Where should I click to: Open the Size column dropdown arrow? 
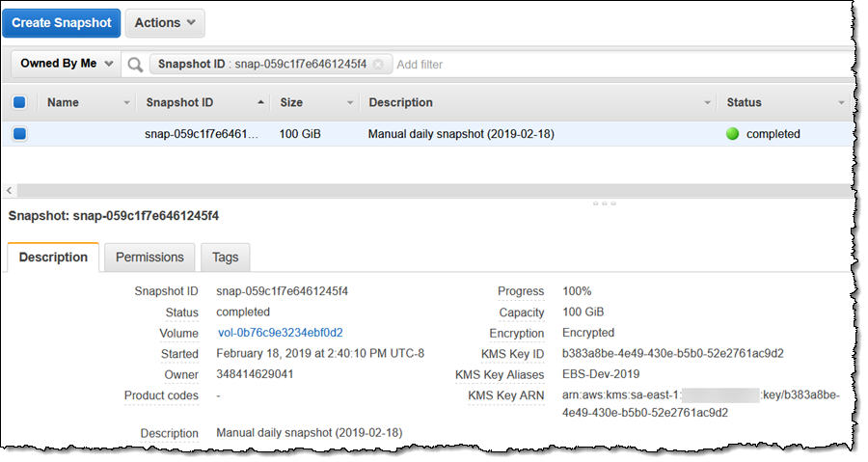(x=349, y=103)
